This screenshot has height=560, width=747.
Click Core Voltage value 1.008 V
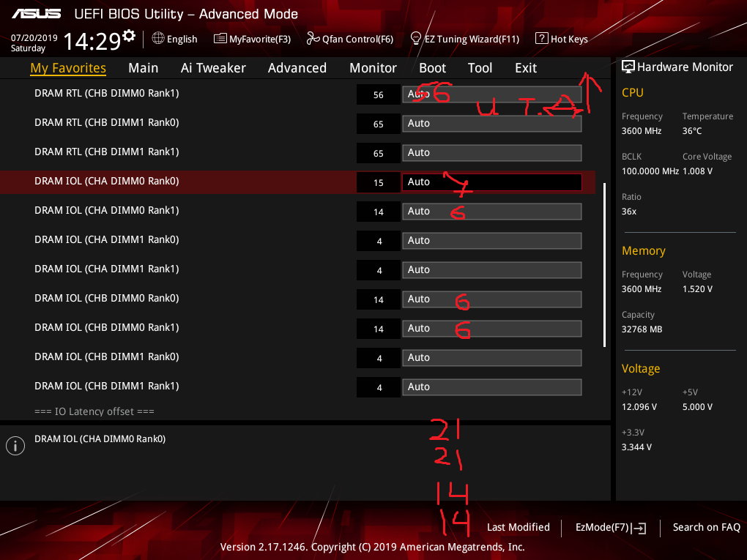click(x=697, y=171)
